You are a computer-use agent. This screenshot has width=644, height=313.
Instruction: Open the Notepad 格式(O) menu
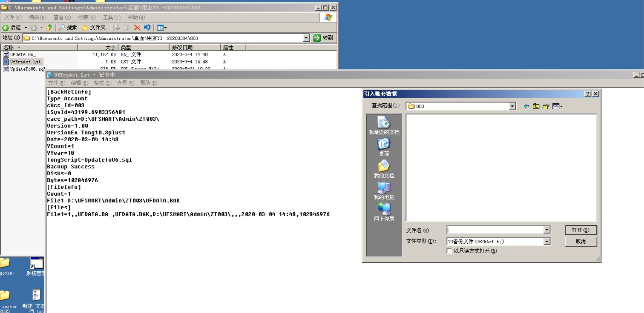coord(103,83)
